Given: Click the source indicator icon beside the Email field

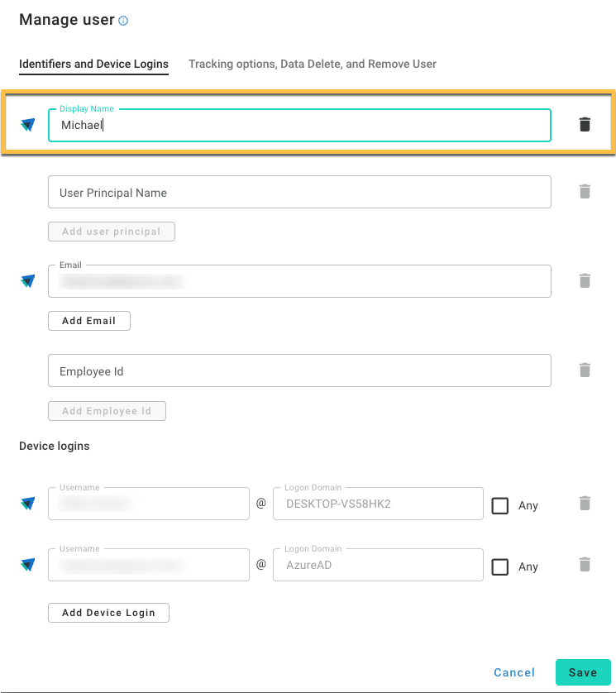Looking at the screenshot, I should [x=27, y=280].
